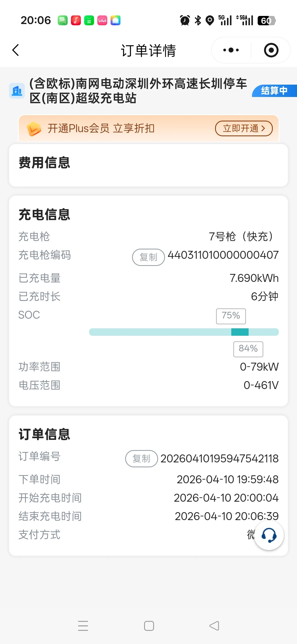This screenshot has width=297, height=644.
Task: Tap Android home square icon
Action: [149, 626]
